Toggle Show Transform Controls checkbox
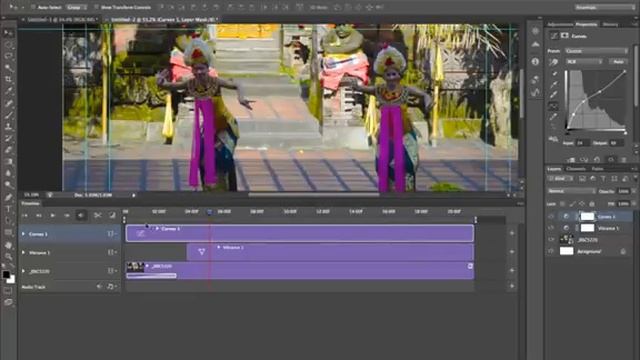640x360 pixels. (97, 7)
